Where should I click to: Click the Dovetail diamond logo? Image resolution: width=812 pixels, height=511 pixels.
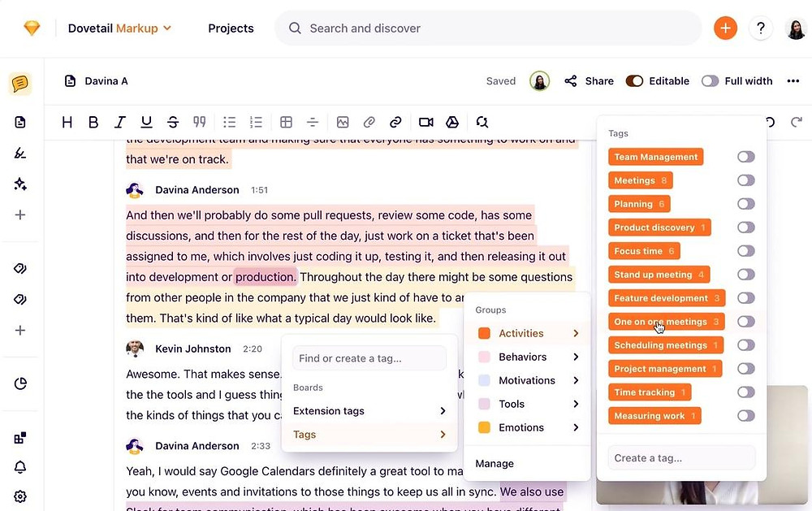pyautogui.click(x=32, y=28)
